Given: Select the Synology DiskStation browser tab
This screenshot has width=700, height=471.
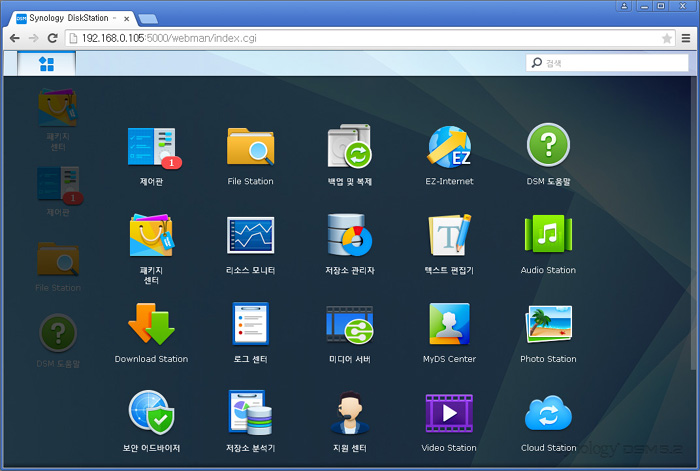Looking at the screenshot, I should pos(69,18).
